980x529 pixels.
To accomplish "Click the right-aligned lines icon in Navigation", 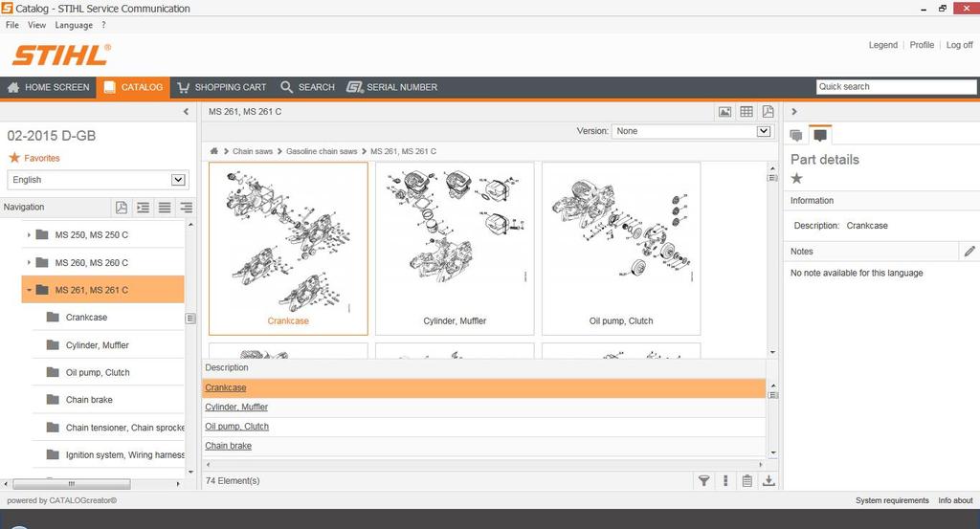I will point(186,208).
